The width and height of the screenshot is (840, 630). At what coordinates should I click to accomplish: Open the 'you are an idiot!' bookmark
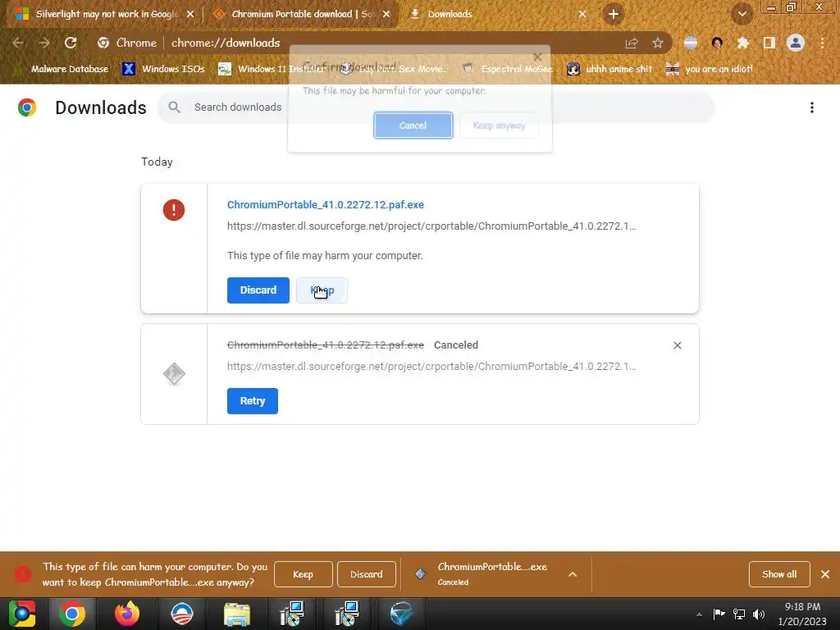pos(710,69)
